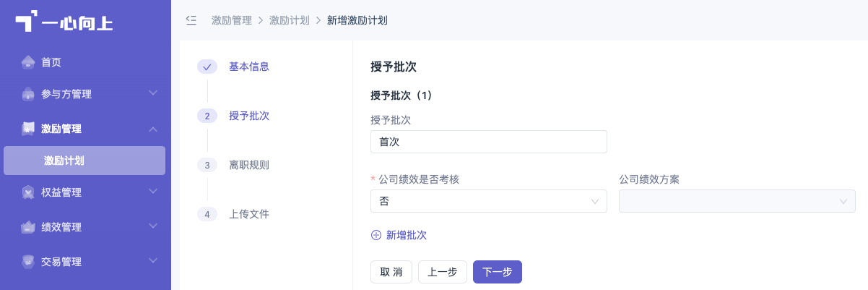Click the 首页 home icon
The image size is (868, 290).
click(28, 62)
